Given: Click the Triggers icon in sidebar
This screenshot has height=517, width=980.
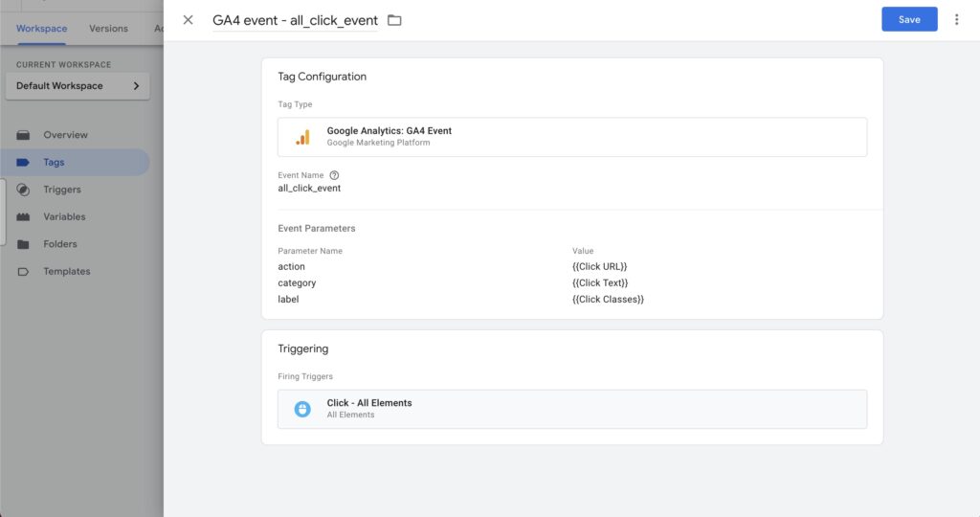Looking at the screenshot, I should [23, 190].
